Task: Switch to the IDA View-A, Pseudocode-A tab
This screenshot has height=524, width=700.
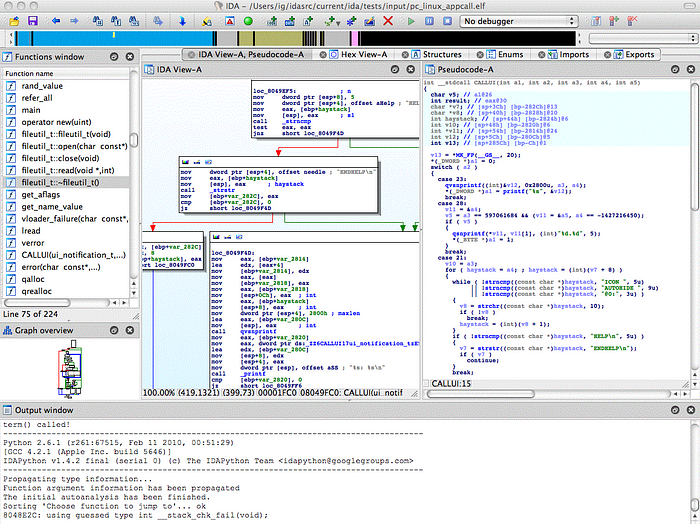Action: click(x=246, y=54)
